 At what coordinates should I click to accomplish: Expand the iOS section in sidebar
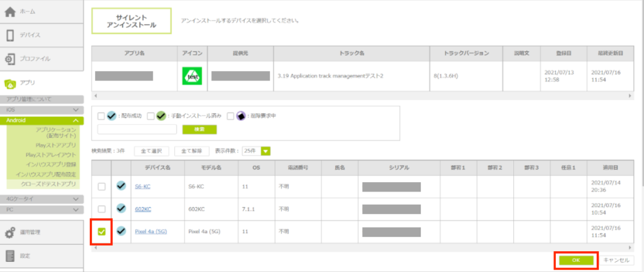click(x=75, y=109)
